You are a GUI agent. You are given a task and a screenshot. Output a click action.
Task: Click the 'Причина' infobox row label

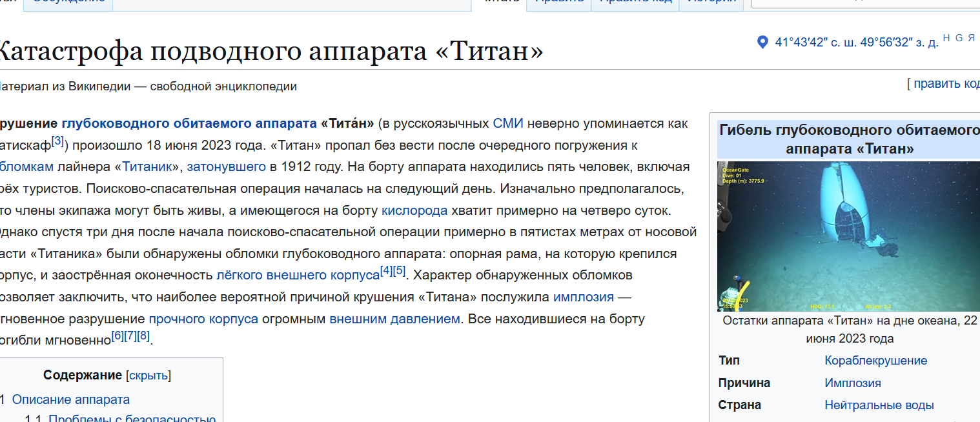click(744, 383)
